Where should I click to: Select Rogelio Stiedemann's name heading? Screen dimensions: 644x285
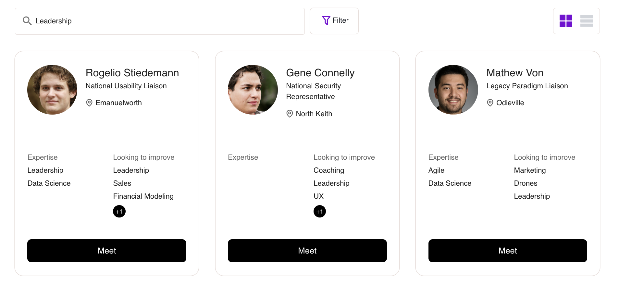click(132, 73)
